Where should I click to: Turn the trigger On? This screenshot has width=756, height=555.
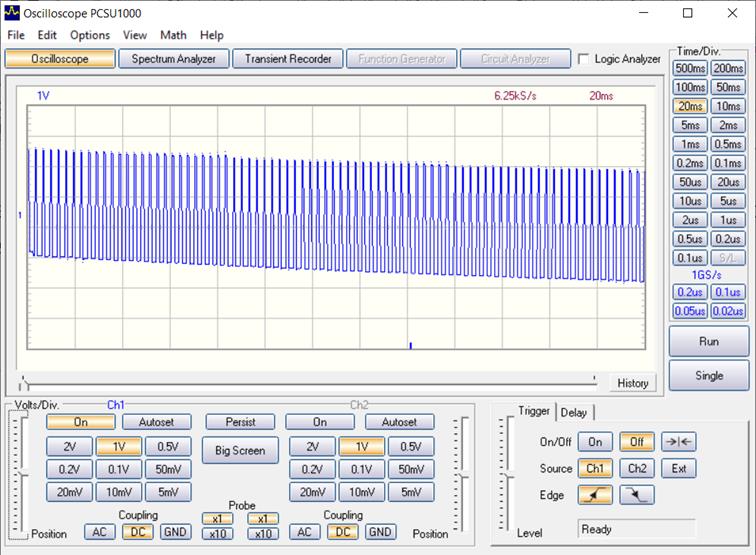pyautogui.click(x=594, y=442)
